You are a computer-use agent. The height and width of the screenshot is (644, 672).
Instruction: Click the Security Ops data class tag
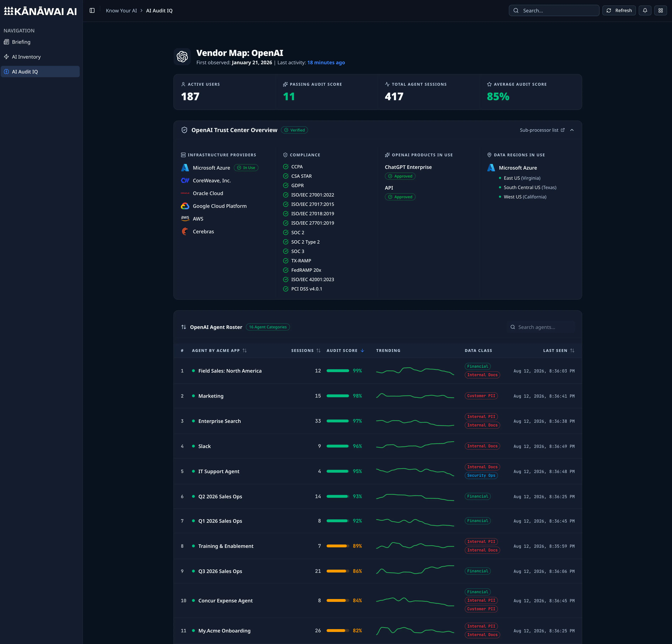click(481, 475)
